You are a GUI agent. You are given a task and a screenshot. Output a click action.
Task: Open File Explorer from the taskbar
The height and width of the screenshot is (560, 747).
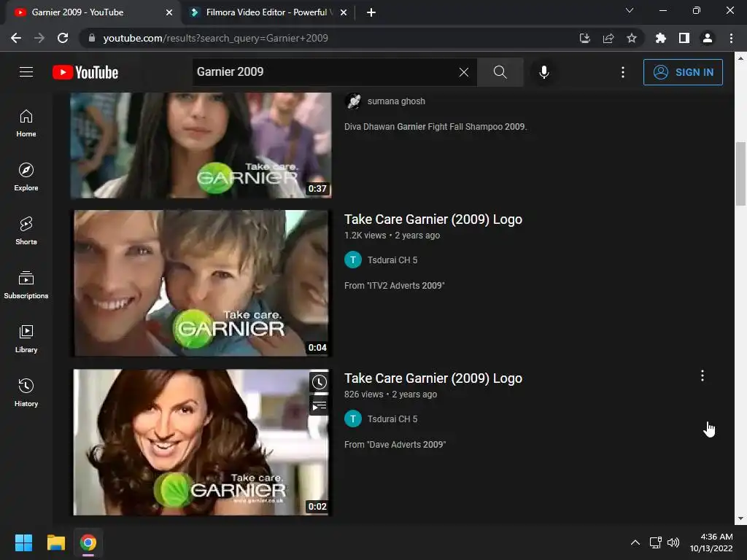[x=55, y=542]
